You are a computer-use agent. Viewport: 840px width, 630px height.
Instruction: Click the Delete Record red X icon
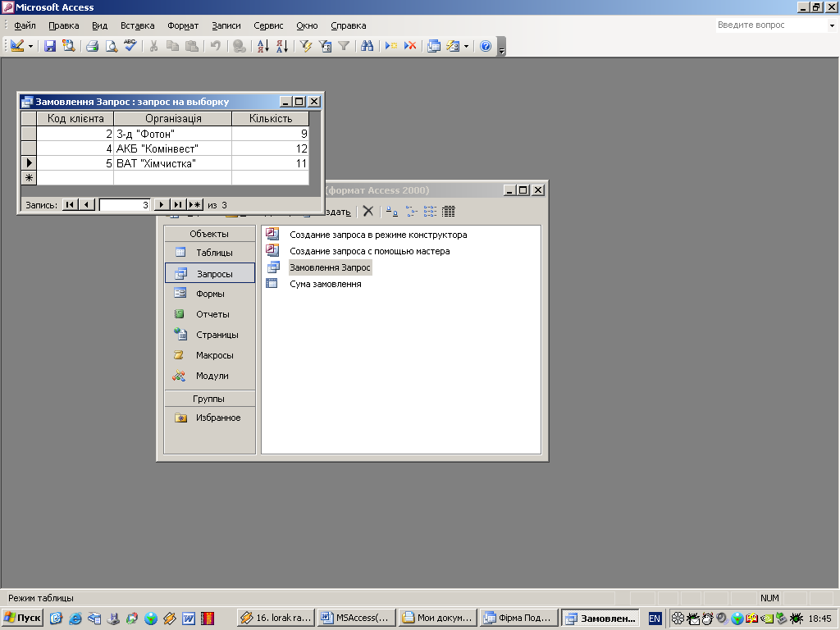410,46
